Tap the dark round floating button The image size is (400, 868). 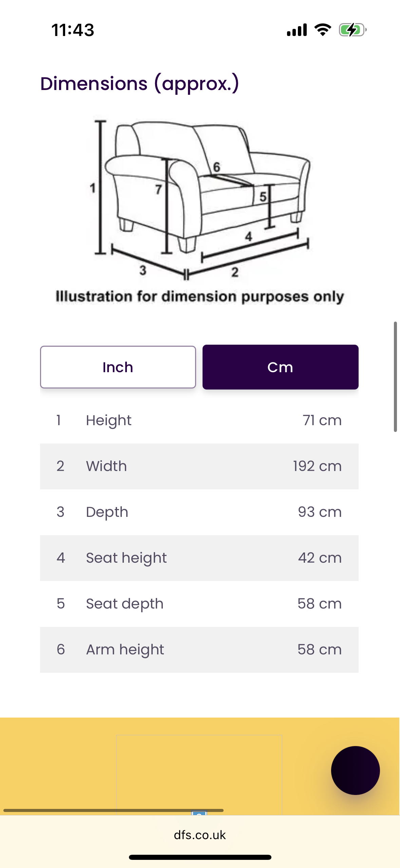[355, 770]
